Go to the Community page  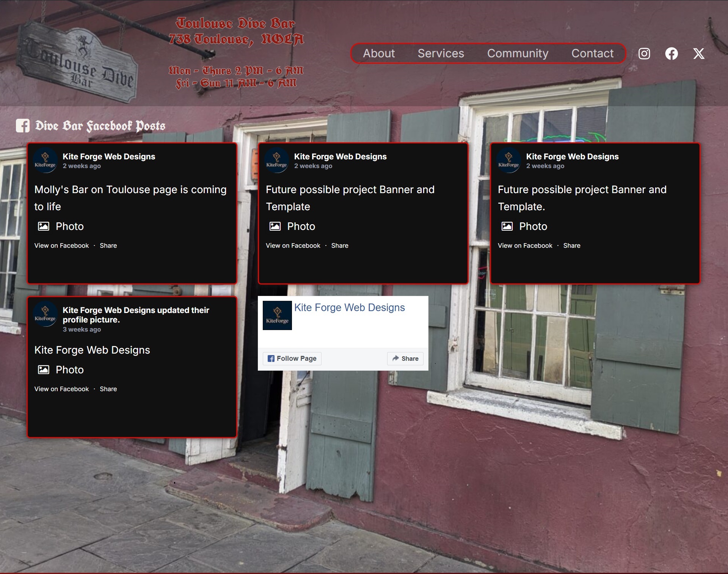click(x=518, y=53)
